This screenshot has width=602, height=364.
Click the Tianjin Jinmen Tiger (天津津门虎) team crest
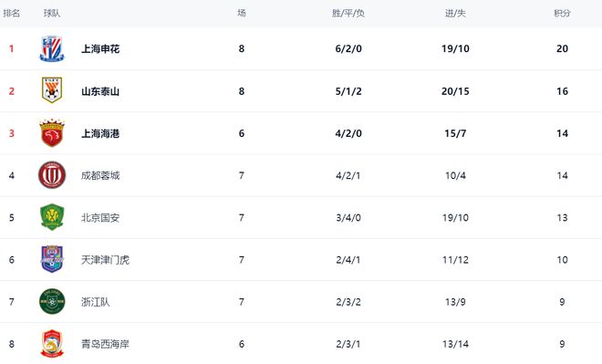click(x=52, y=259)
